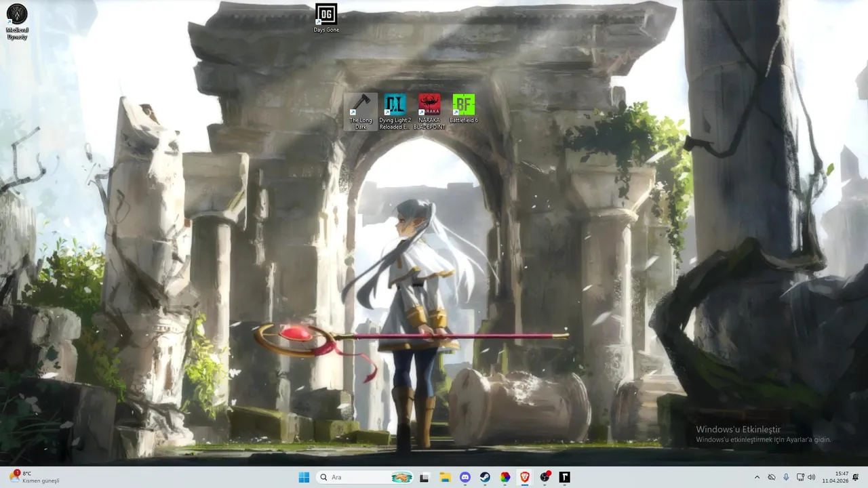868x488 pixels.
Task: Select the NARAKA BLADEPOINT desktop shortcut
Action: 429,112
